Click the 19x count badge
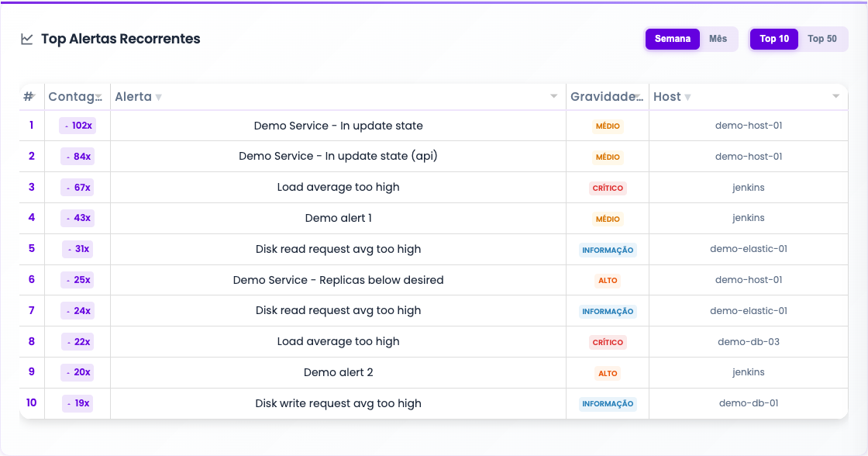 click(77, 403)
